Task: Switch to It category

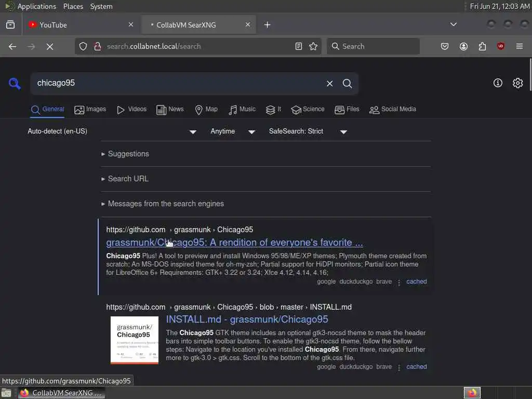Action: 273,109
